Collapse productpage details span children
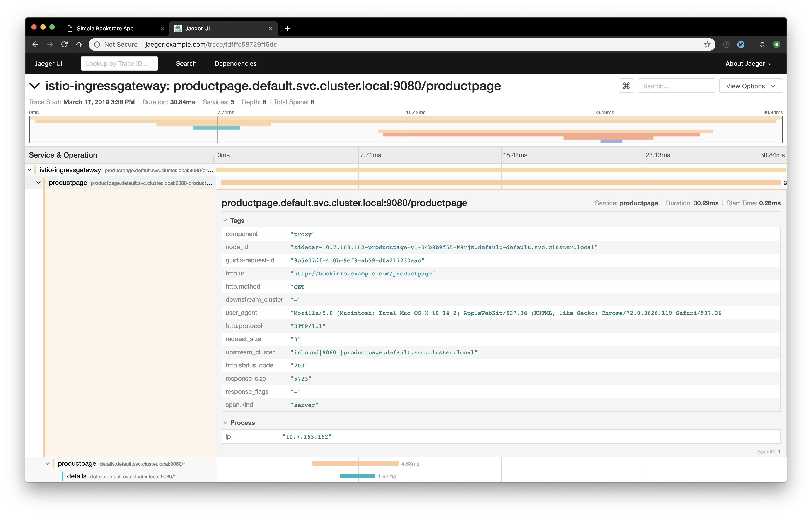Viewport: 812px width, 516px height. [48, 464]
